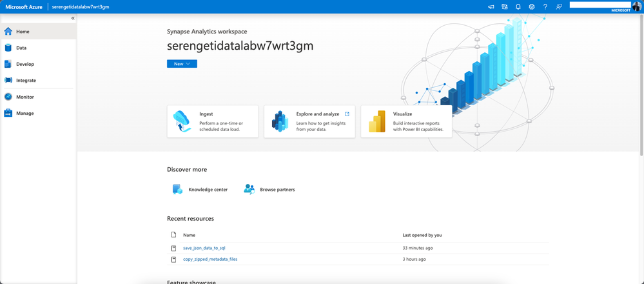The height and width of the screenshot is (284, 644).
Task: Click the Name column header
Action: point(189,235)
